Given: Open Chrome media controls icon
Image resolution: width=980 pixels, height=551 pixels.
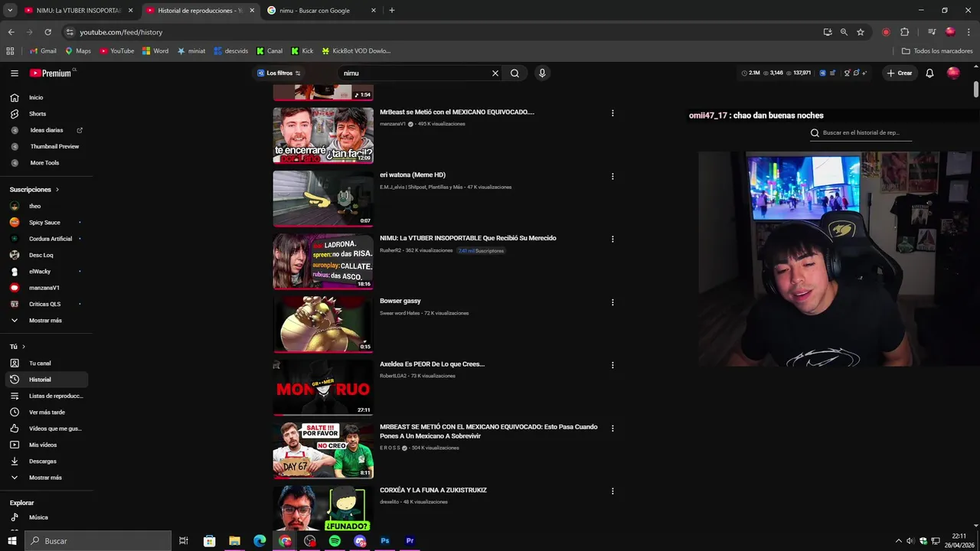Looking at the screenshot, I should point(932,32).
